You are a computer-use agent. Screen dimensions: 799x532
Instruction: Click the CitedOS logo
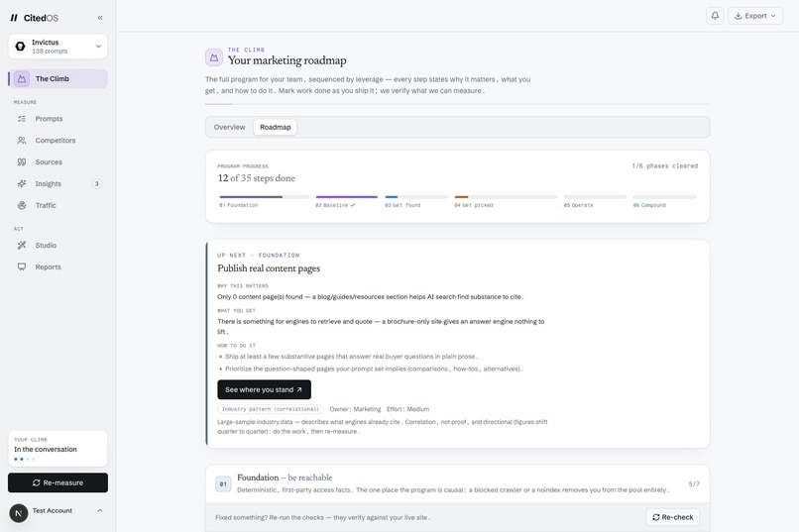34,18
